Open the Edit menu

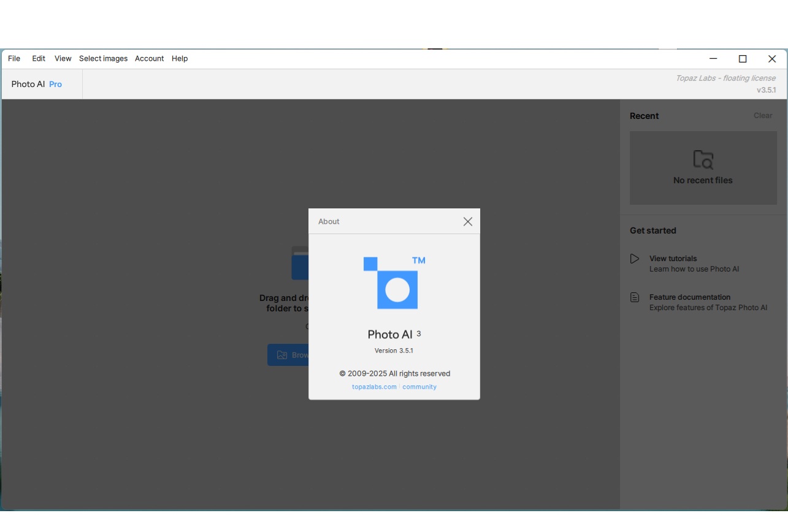pyautogui.click(x=39, y=59)
